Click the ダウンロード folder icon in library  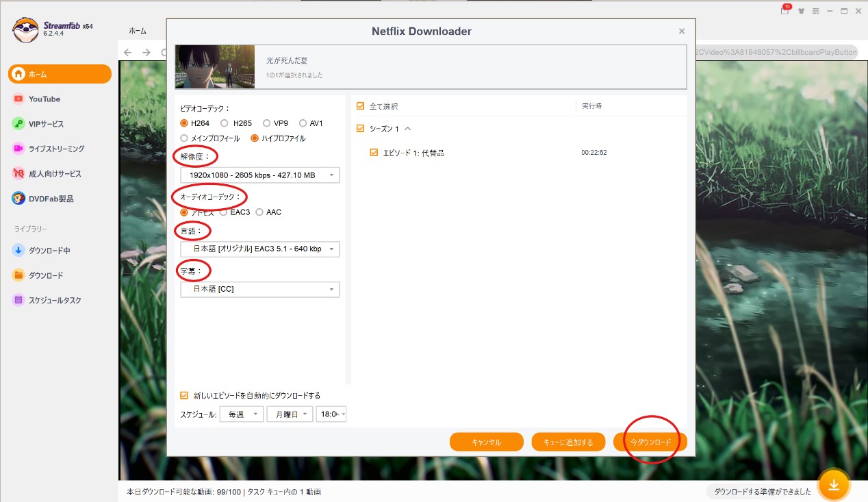click(18, 275)
